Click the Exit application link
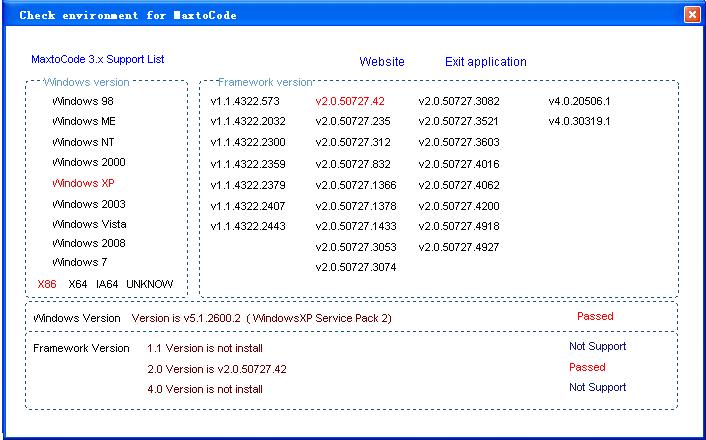 pyautogui.click(x=486, y=62)
